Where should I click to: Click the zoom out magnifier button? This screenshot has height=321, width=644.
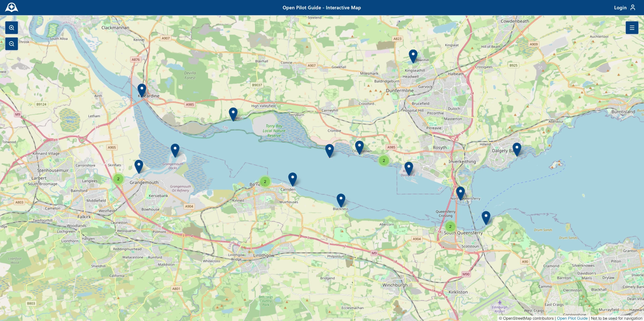point(12,44)
